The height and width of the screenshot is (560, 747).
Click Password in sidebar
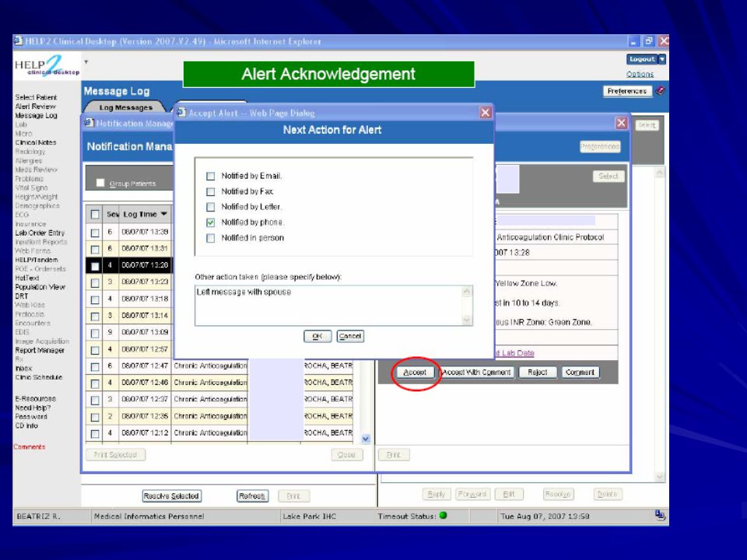31,417
